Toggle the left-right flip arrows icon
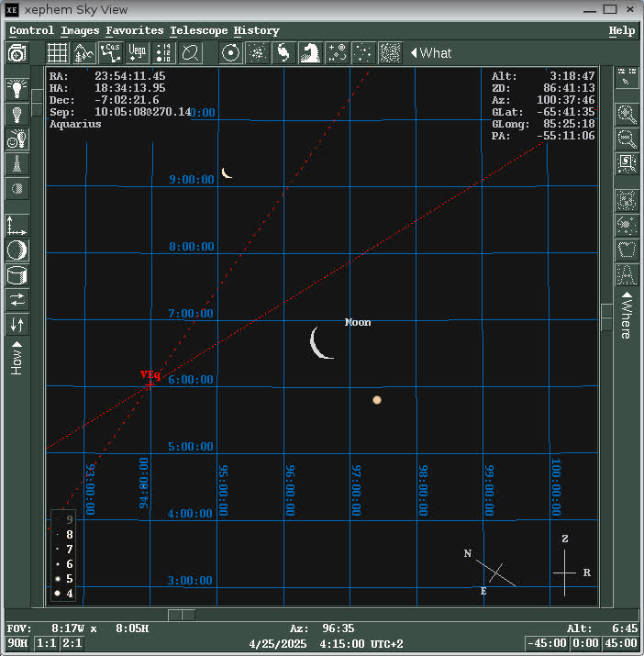Screen dimensions: 644x656 [17, 300]
